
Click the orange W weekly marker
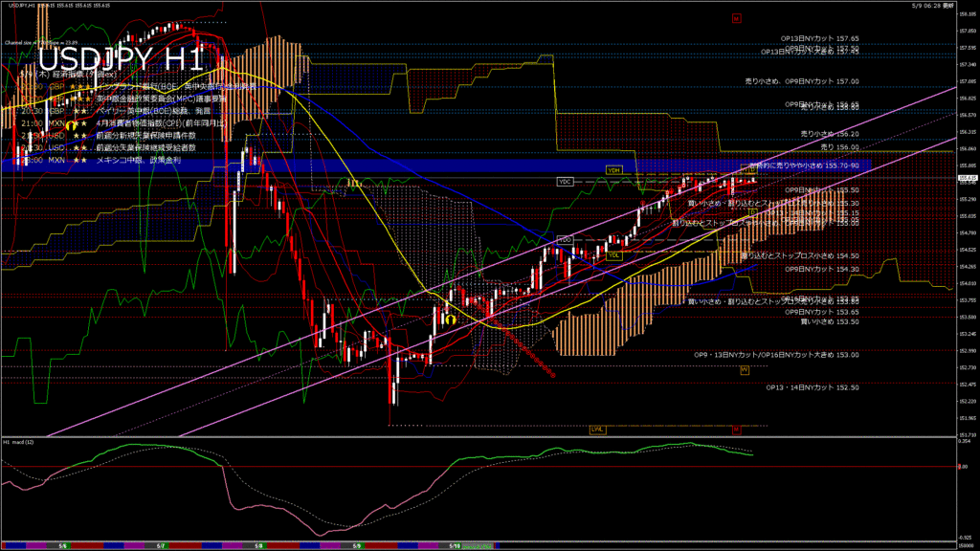tap(744, 369)
